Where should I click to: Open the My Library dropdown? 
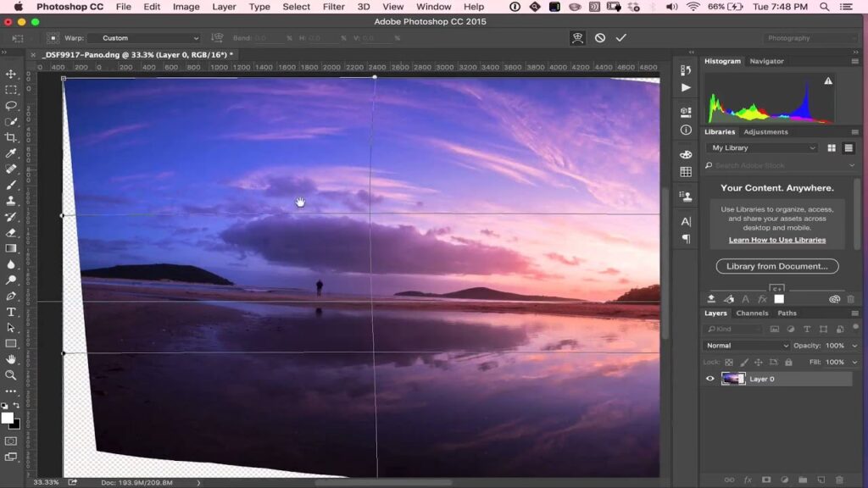pyautogui.click(x=761, y=147)
